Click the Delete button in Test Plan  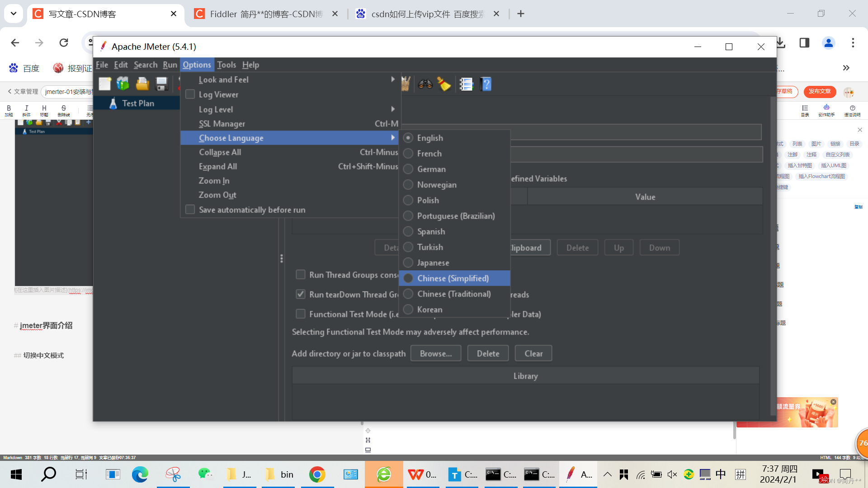(x=577, y=247)
